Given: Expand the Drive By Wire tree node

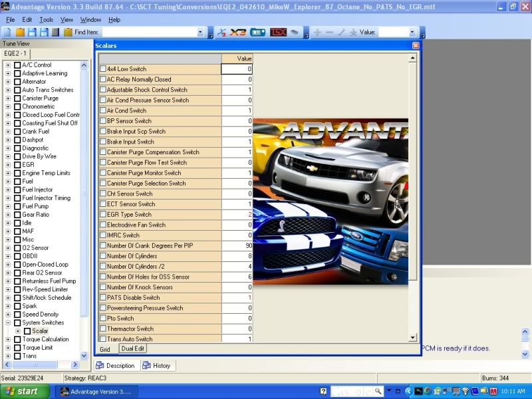Looking at the screenshot, I should pos(8,156).
